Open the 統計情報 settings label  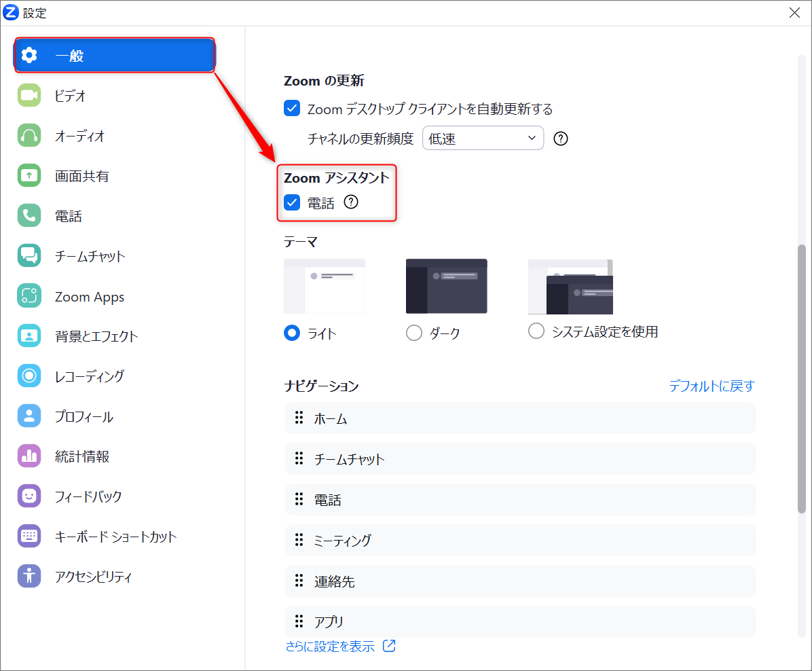pos(82,456)
